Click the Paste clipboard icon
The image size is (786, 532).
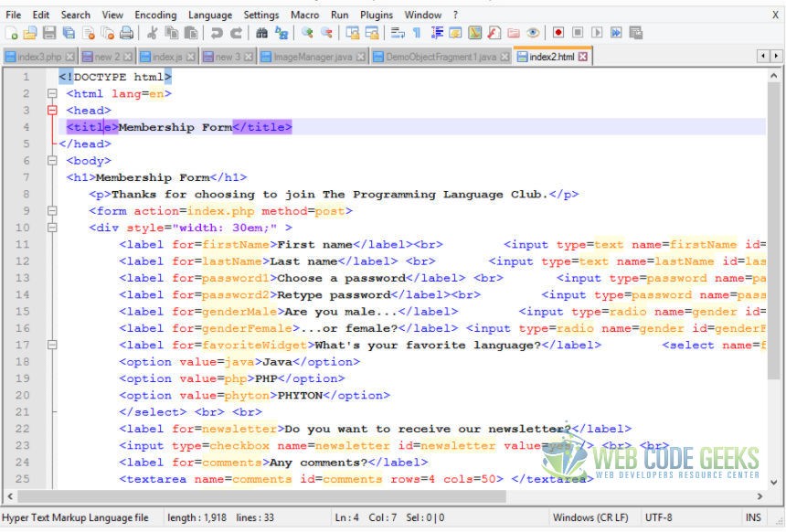191,33
